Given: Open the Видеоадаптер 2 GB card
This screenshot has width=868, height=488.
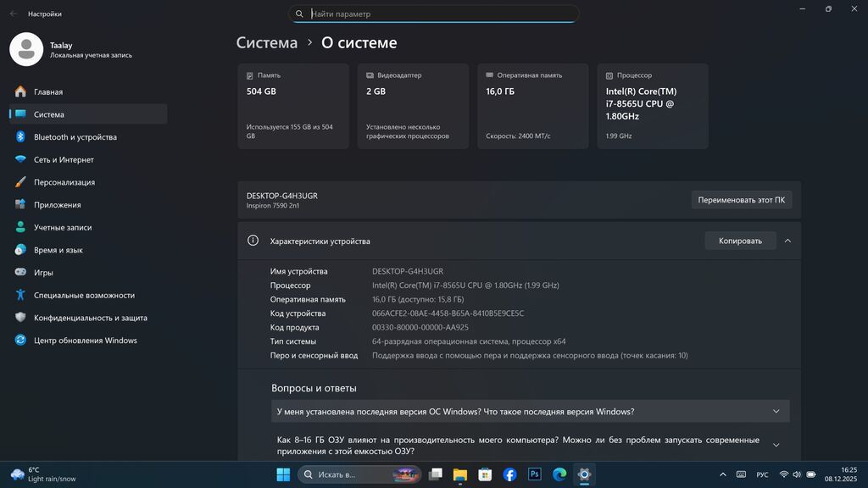Looking at the screenshot, I should 413,106.
